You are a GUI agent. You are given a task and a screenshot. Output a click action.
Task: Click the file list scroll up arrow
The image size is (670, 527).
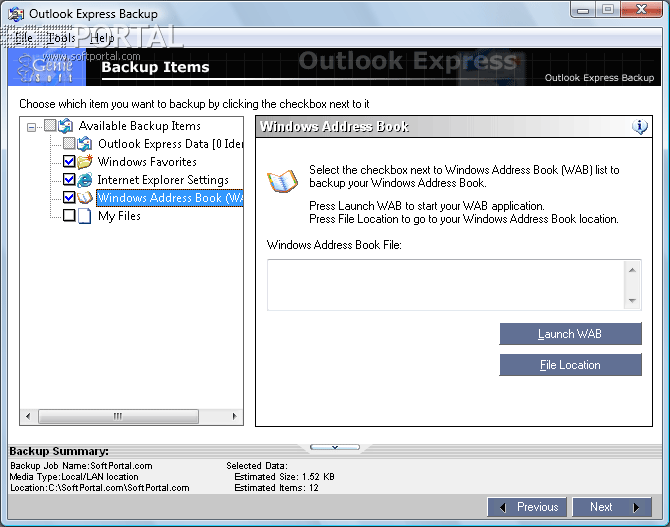pos(632,270)
